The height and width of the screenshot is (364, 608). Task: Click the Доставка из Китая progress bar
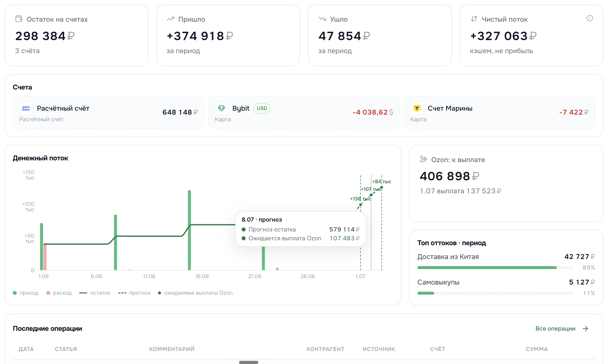(496, 268)
